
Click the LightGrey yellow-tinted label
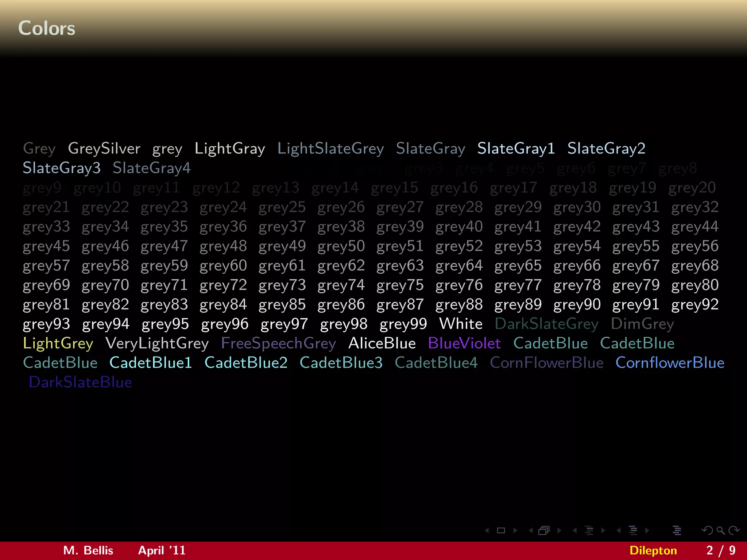(x=58, y=343)
